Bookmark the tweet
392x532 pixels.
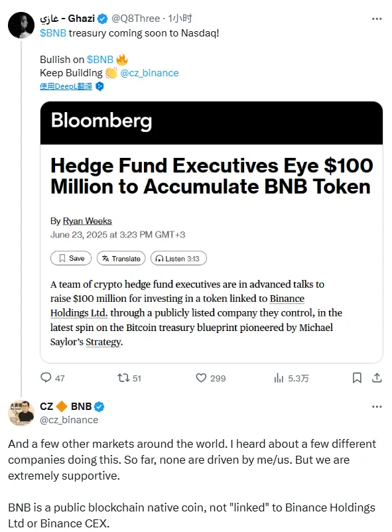coord(356,377)
